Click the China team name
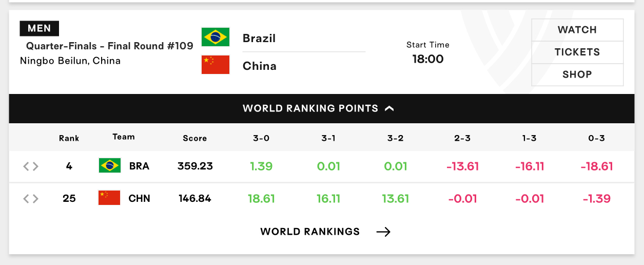This screenshot has width=644, height=265. 260,66
